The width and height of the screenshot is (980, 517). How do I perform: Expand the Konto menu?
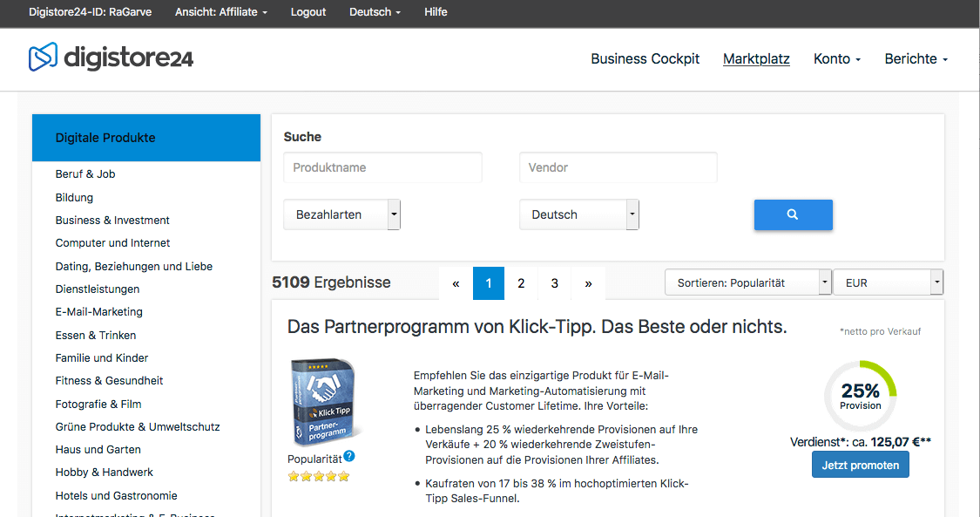tap(837, 58)
